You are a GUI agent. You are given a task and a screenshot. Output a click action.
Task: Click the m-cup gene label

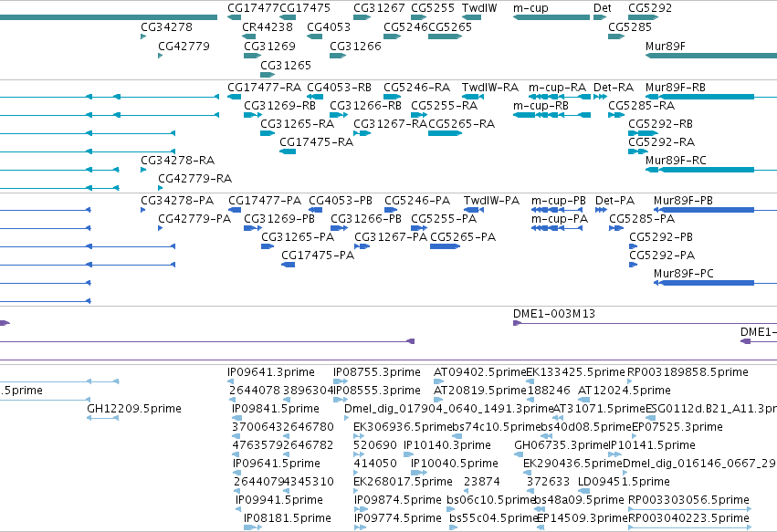click(x=530, y=8)
